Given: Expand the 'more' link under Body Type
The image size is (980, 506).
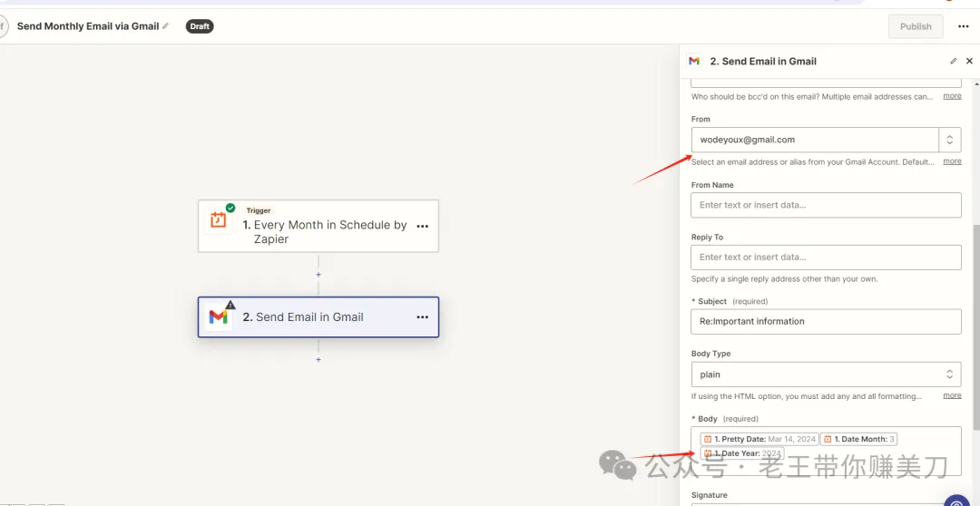Looking at the screenshot, I should tap(952, 395).
